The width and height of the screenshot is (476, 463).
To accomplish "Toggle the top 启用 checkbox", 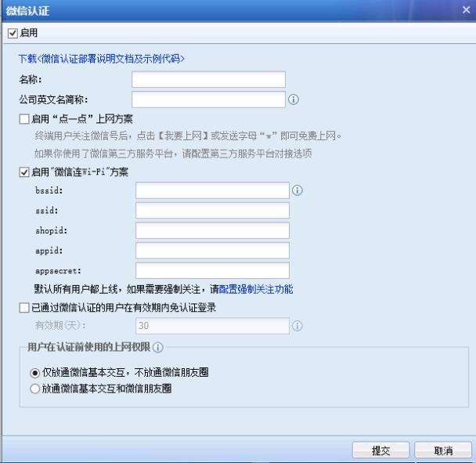I will point(13,33).
